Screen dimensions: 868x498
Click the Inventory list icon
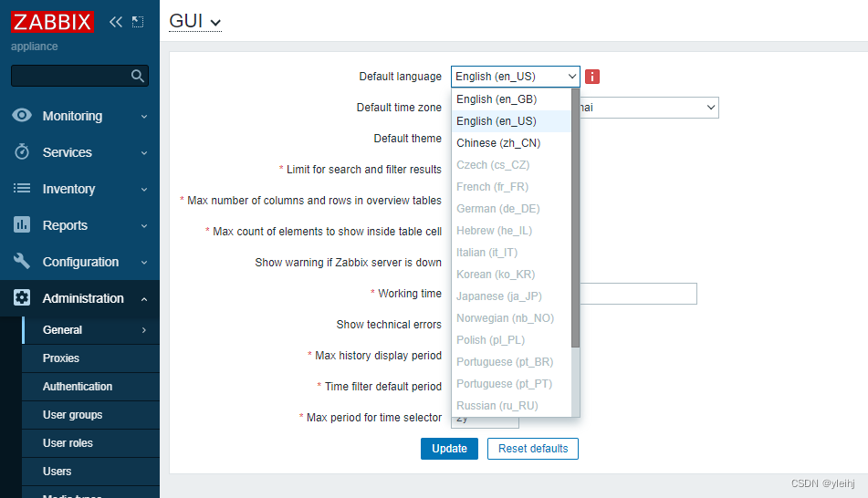tap(22, 189)
